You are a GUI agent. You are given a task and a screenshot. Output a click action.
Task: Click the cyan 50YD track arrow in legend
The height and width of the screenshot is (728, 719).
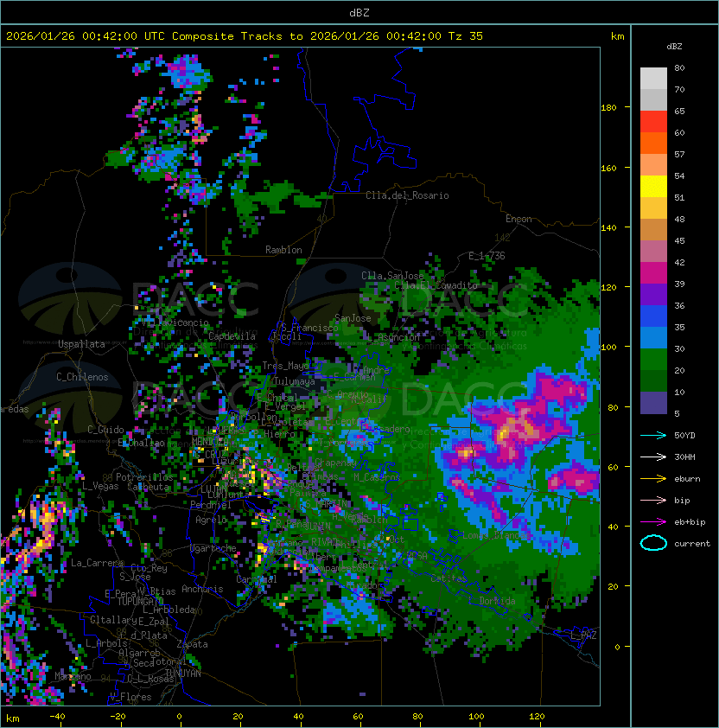pos(653,436)
